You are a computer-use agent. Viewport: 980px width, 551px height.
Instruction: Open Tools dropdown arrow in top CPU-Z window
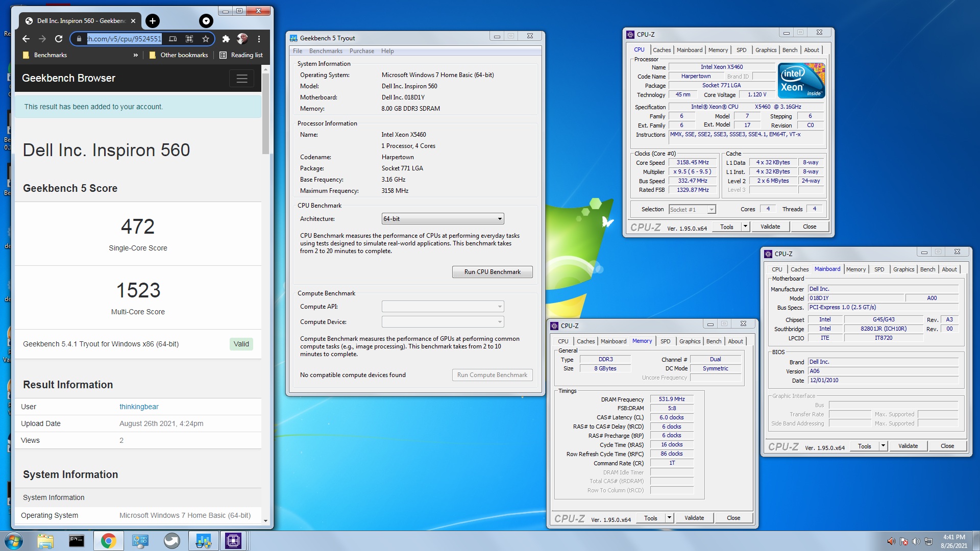pyautogui.click(x=745, y=227)
